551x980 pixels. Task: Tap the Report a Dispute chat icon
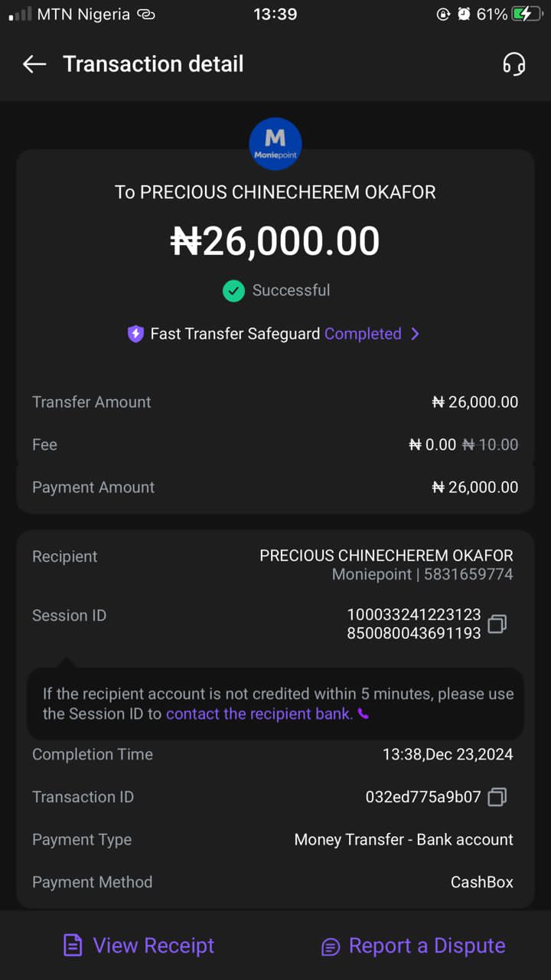(x=331, y=946)
